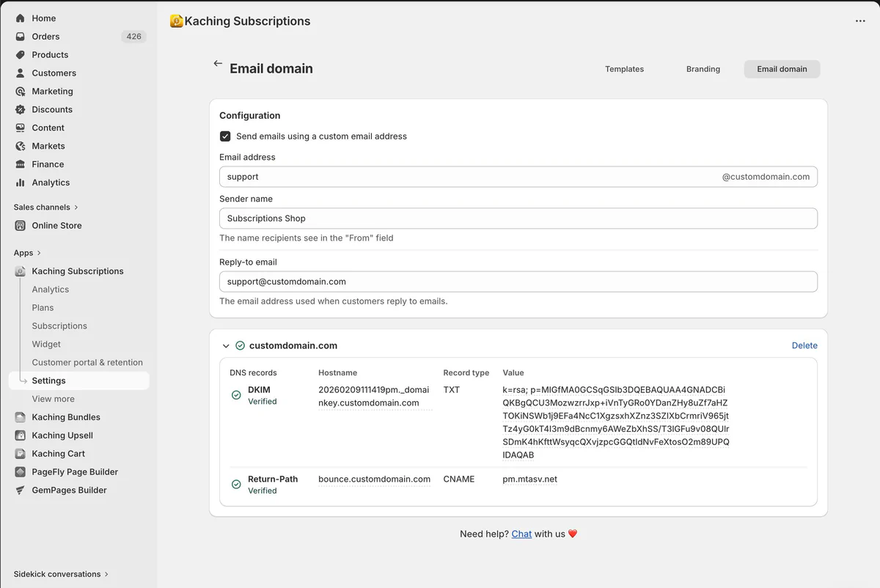The width and height of the screenshot is (880, 588).
Task: Open Analytics under Kaching Subscriptions
Action: tap(51, 290)
